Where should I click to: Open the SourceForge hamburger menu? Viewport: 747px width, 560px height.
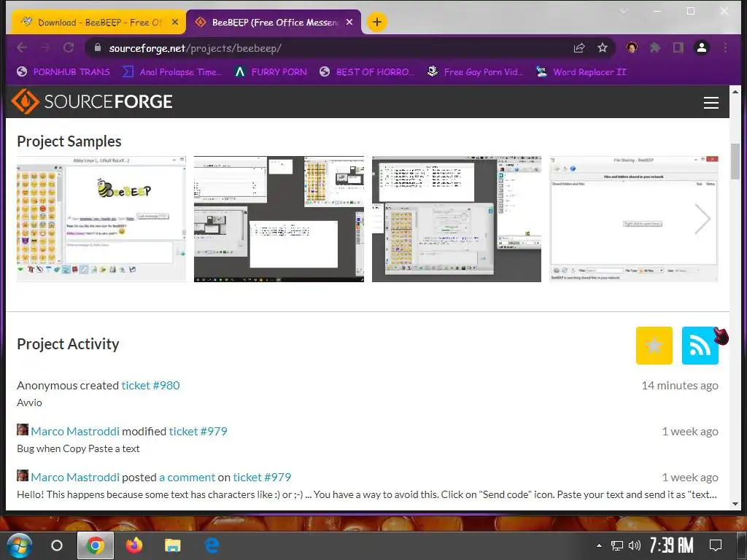click(x=711, y=102)
